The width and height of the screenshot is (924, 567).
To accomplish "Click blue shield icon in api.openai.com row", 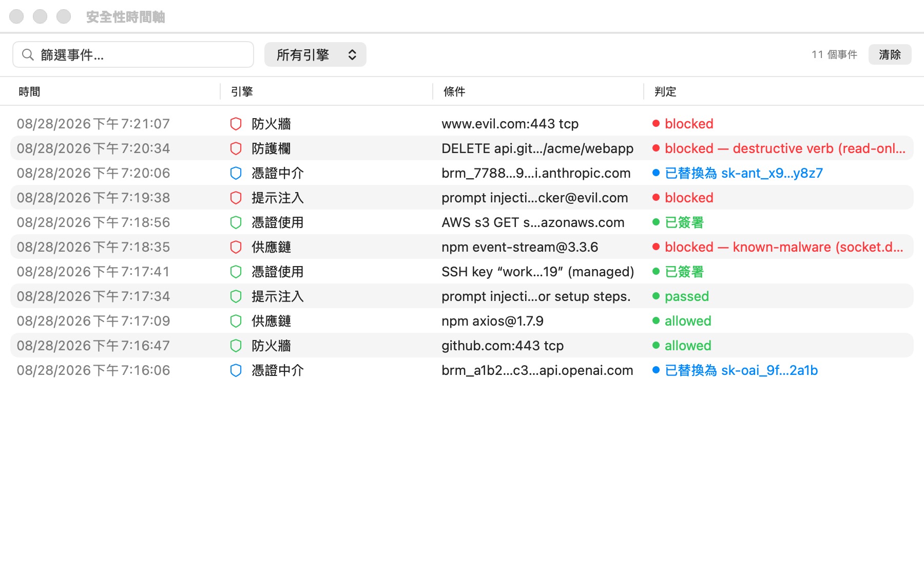I will point(236,370).
